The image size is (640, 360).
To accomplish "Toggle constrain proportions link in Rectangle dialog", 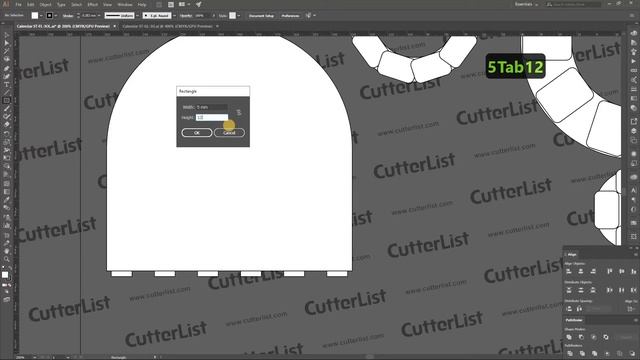I will 239,112.
